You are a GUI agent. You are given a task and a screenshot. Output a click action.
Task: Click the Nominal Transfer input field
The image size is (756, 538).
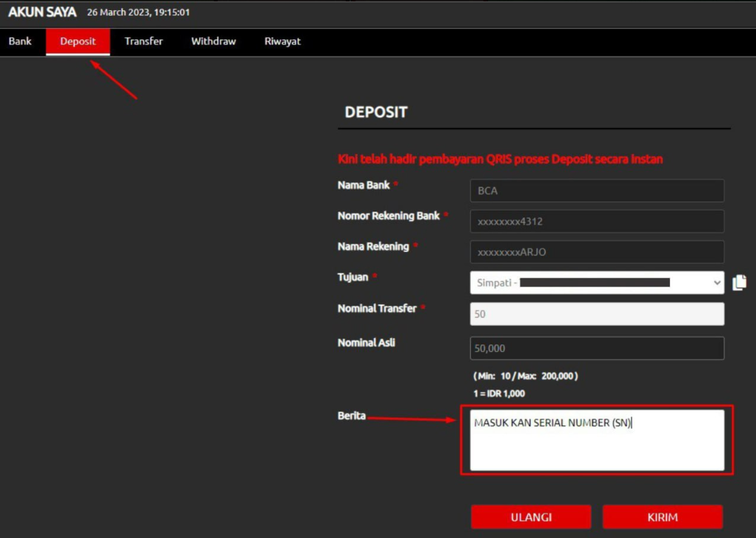[597, 314]
